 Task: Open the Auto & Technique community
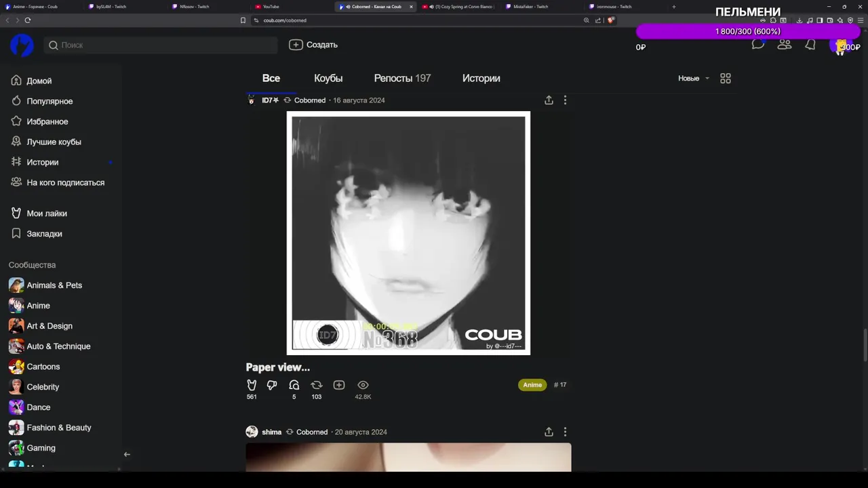[x=50, y=346]
